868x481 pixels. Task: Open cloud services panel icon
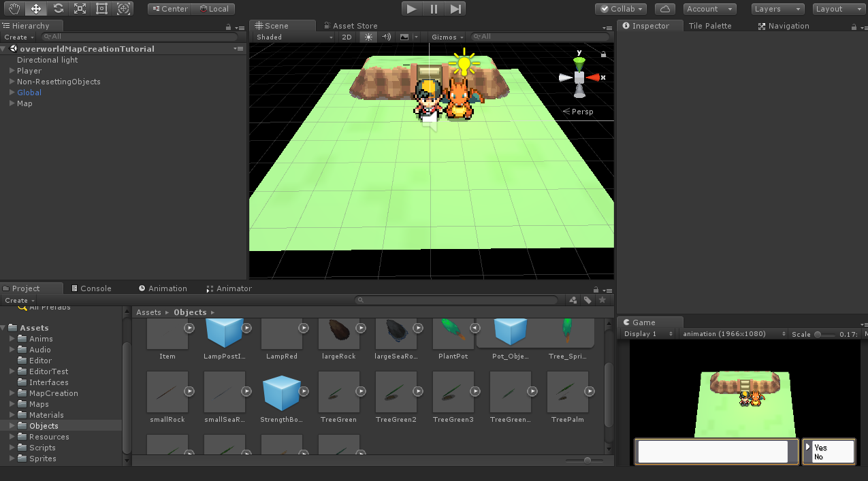click(664, 9)
